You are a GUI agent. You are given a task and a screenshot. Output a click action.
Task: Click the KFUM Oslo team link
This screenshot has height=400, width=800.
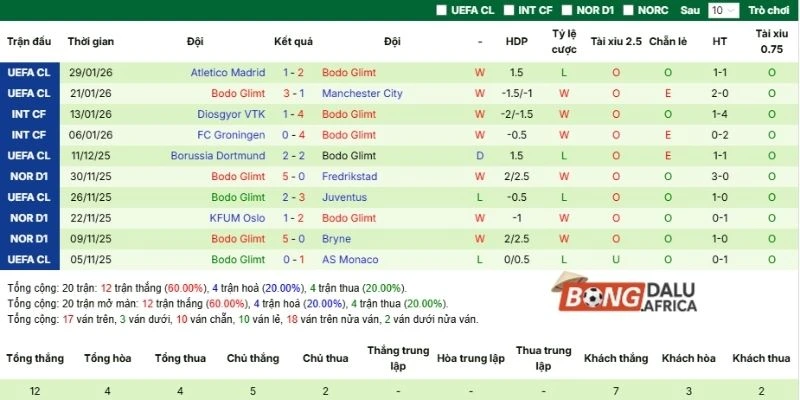(238, 218)
